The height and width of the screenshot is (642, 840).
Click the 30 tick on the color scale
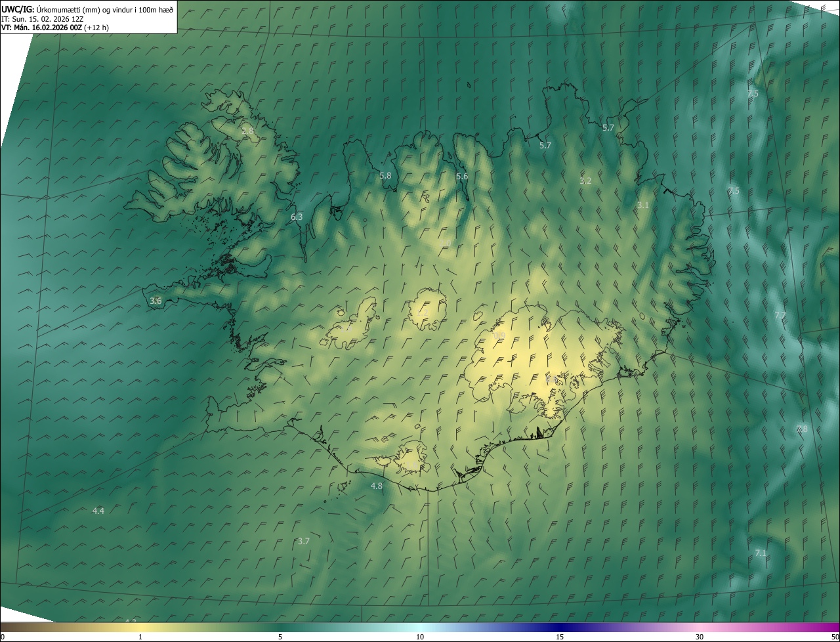(700, 637)
